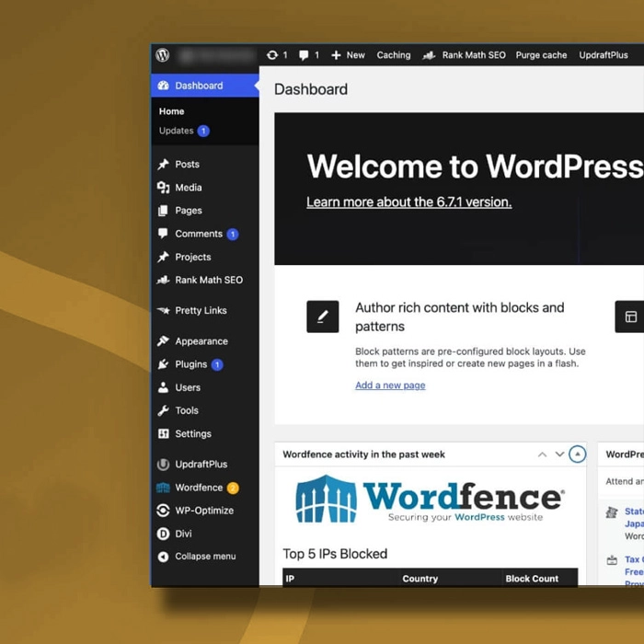Open the comments bubble icon in admin bar
This screenshot has height=644, width=644.
tap(304, 55)
